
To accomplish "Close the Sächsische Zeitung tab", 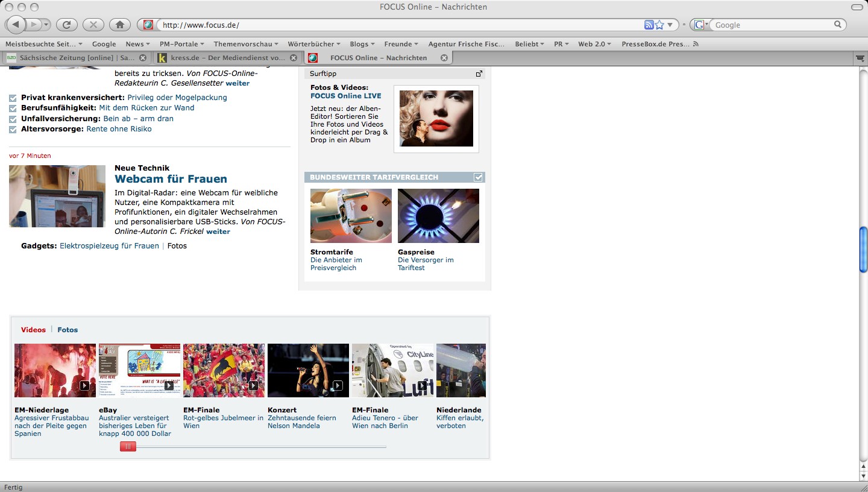I will pyautogui.click(x=143, y=58).
